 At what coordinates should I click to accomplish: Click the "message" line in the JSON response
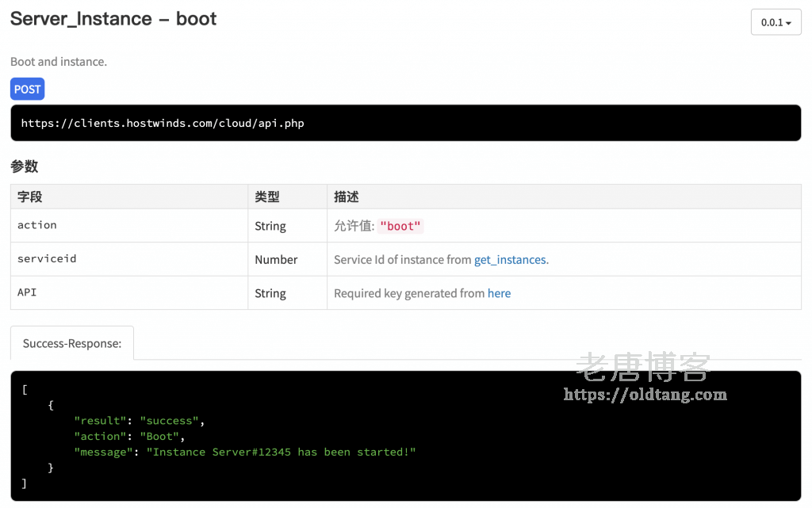[x=244, y=452]
